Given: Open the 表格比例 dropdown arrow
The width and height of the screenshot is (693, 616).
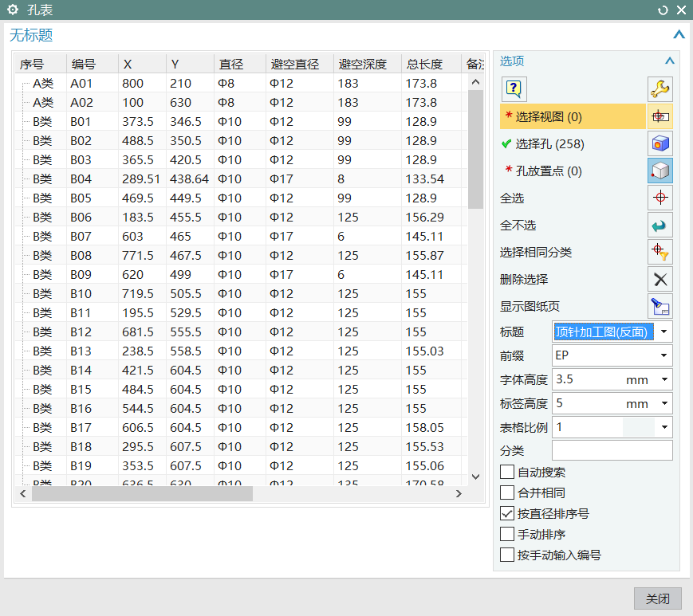Looking at the screenshot, I should [x=664, y=427].
